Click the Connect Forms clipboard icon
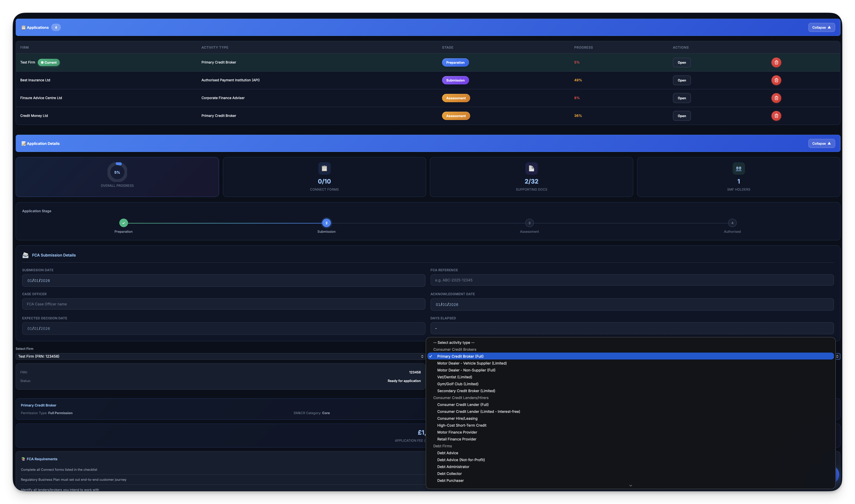This screenshot has width=855, height=504. tap(324, 169)
